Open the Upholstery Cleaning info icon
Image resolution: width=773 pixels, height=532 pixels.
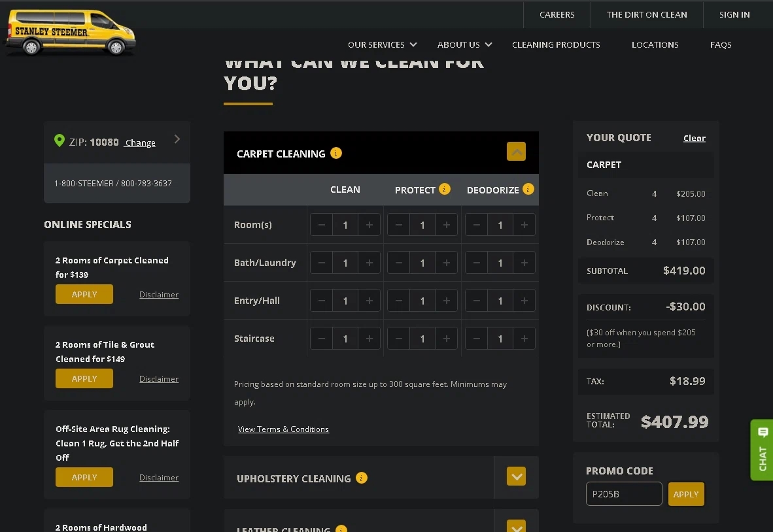click(x=362, y=478)
